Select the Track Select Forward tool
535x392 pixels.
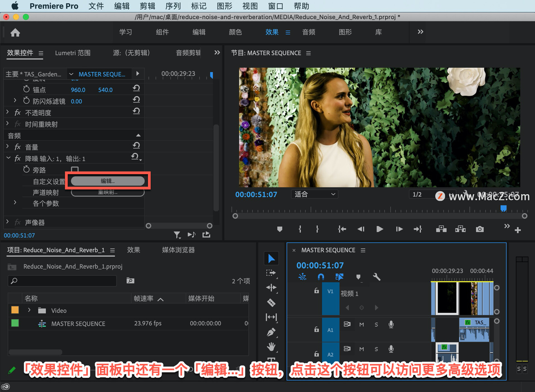click(271, 273)
